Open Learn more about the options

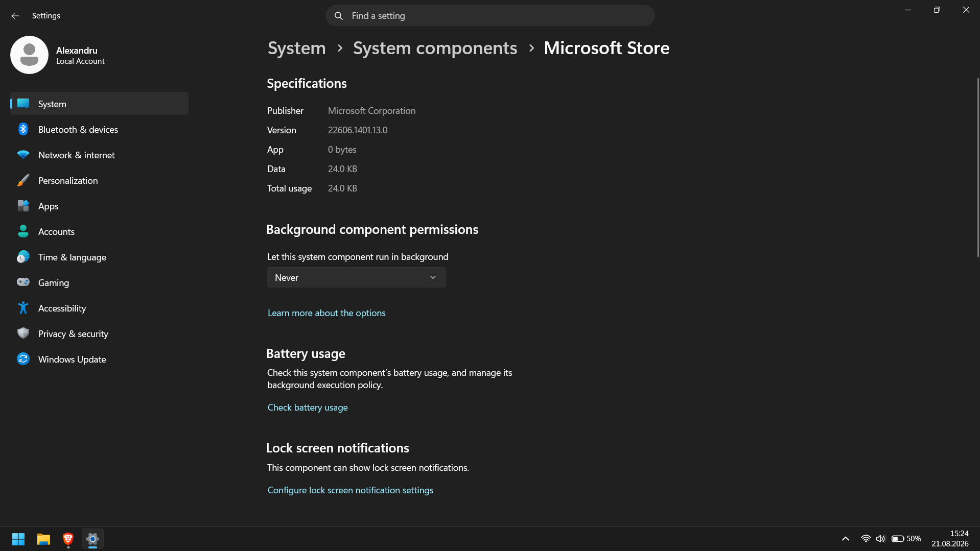click(326, 313)
